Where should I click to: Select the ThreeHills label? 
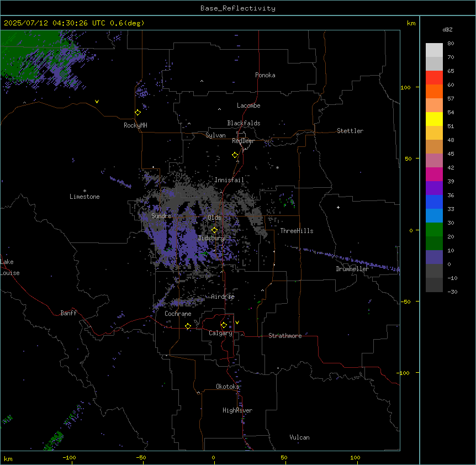(x=297, y=231)
